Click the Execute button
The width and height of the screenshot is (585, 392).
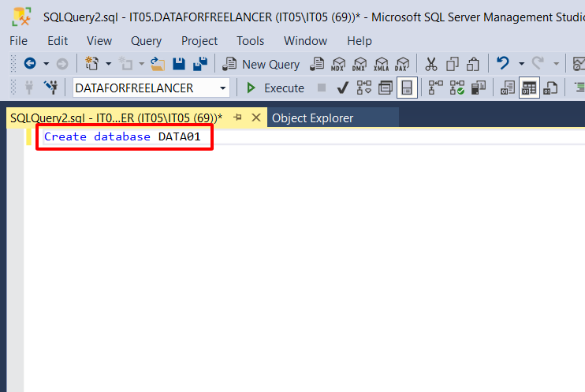pos(275,88)
